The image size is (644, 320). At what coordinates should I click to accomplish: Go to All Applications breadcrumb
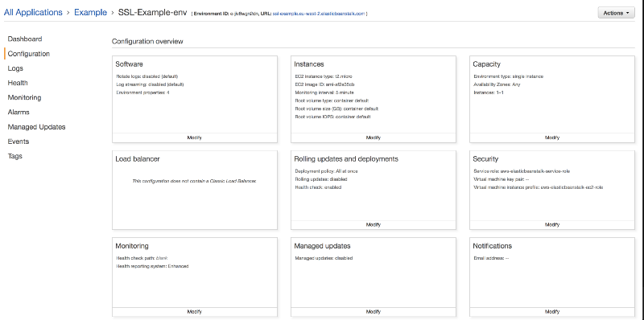[33, 13]
